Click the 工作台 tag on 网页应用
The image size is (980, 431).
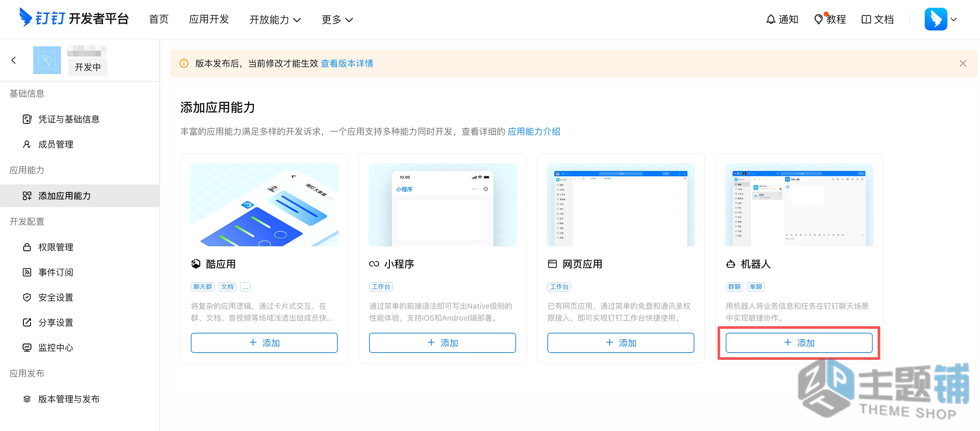click(x=559, y=287)
